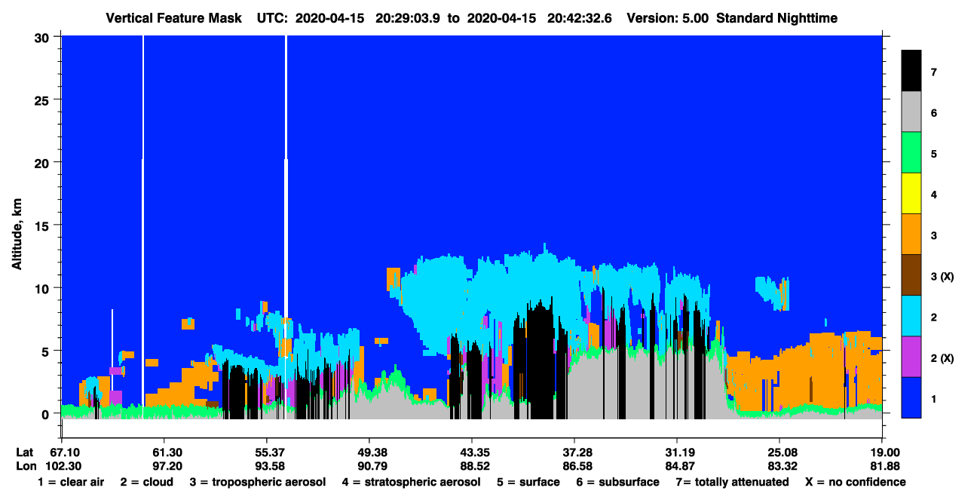The width and height of the screenshot is (980, 503).
Task: Click the 'Lon' row label
Action: [26, 465]
